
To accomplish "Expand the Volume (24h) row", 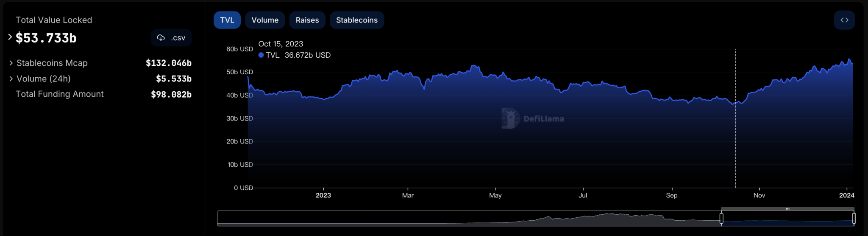I will click(11, 79).
